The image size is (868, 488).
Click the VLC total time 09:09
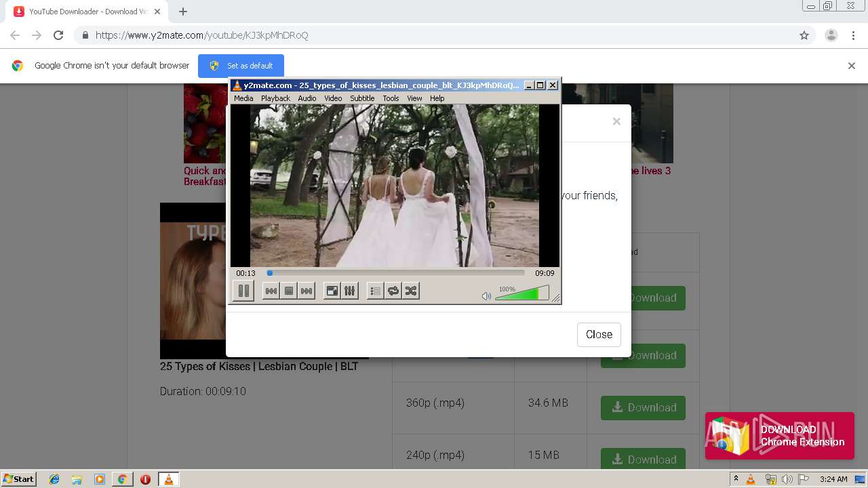tap(545, 273)
